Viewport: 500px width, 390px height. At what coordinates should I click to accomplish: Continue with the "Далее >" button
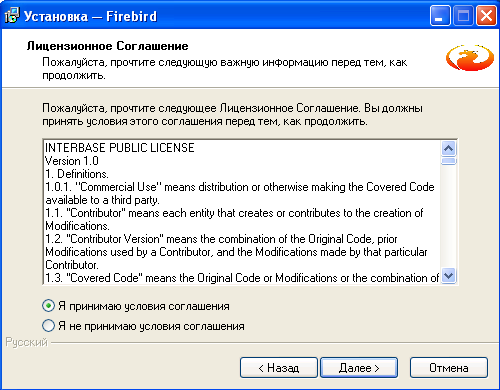(359, 368)
